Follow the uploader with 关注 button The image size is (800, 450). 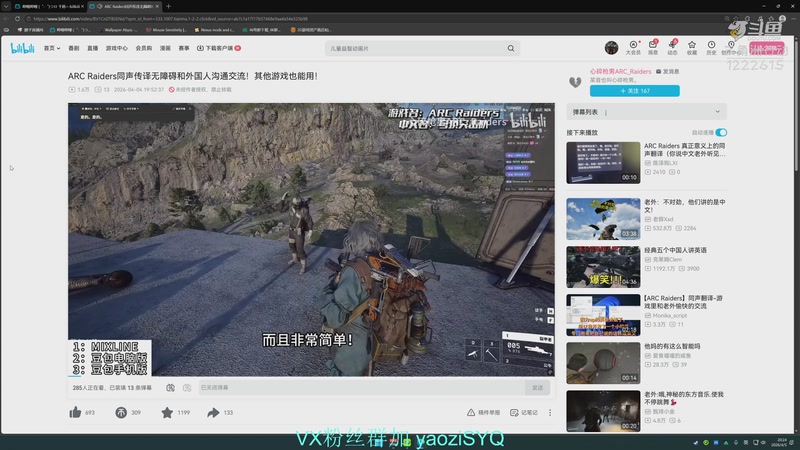[x=635, y=91]
